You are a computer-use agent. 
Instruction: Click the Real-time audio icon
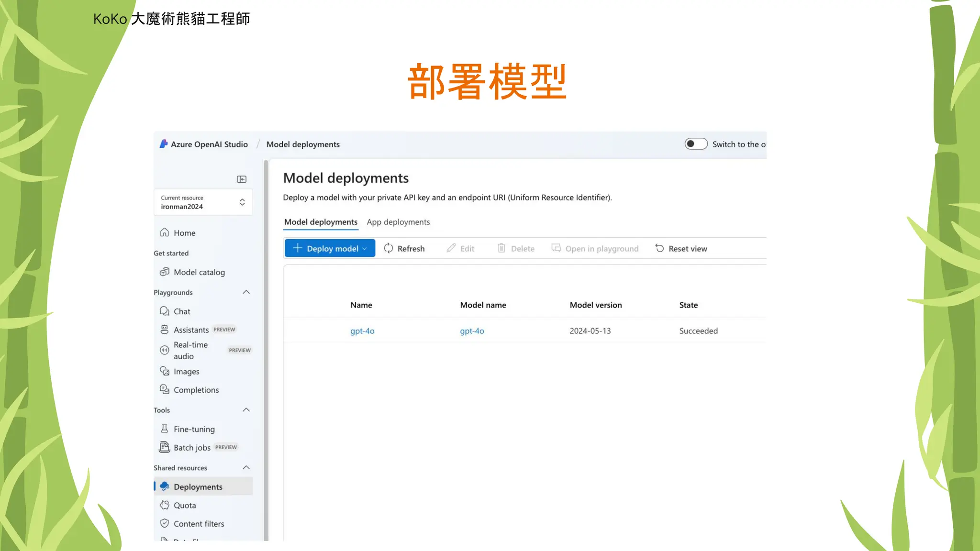164,350
